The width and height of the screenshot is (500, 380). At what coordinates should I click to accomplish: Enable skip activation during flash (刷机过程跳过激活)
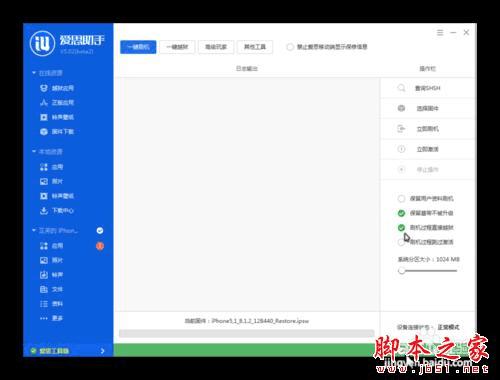pos(401,242)
